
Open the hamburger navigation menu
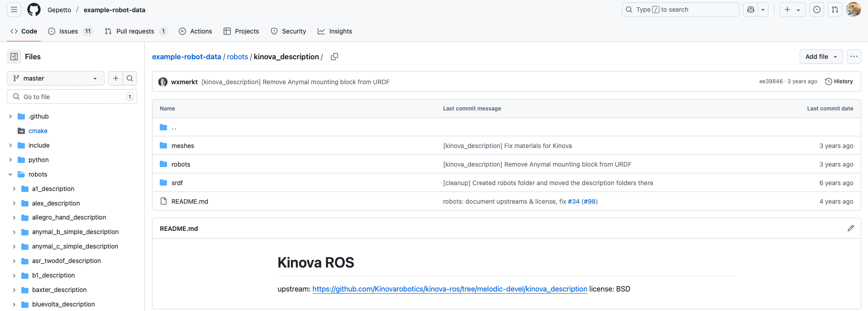[x=14, y=10]
